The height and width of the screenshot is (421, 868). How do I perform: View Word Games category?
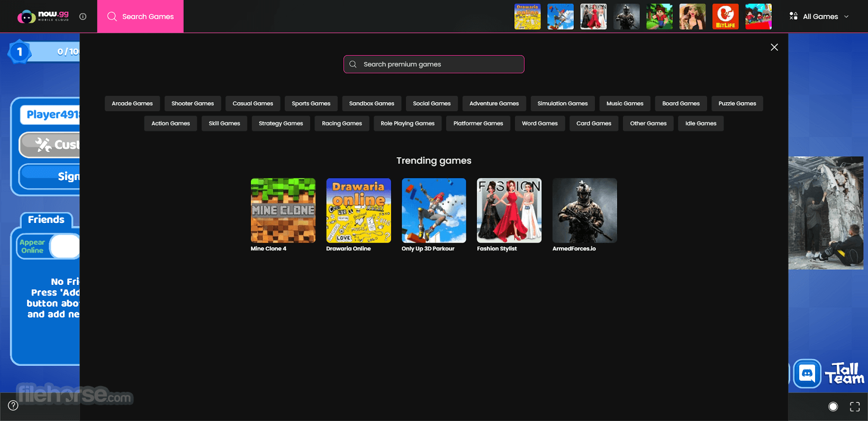pos(540,123)
